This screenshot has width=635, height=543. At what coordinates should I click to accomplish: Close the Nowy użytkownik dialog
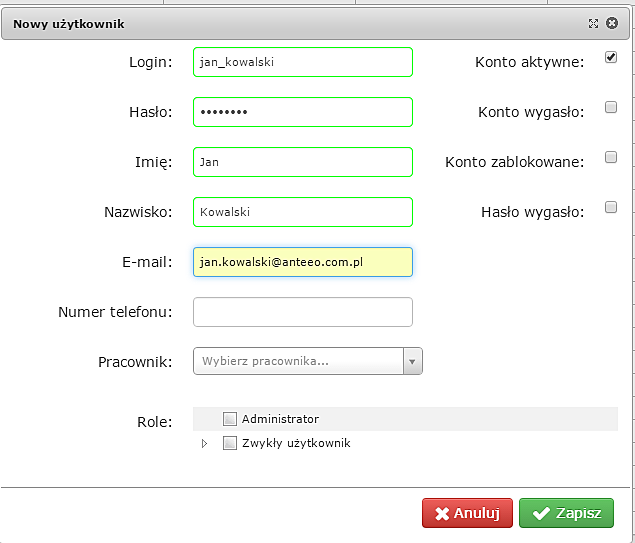pyautogui.click(x=613, y=23)
